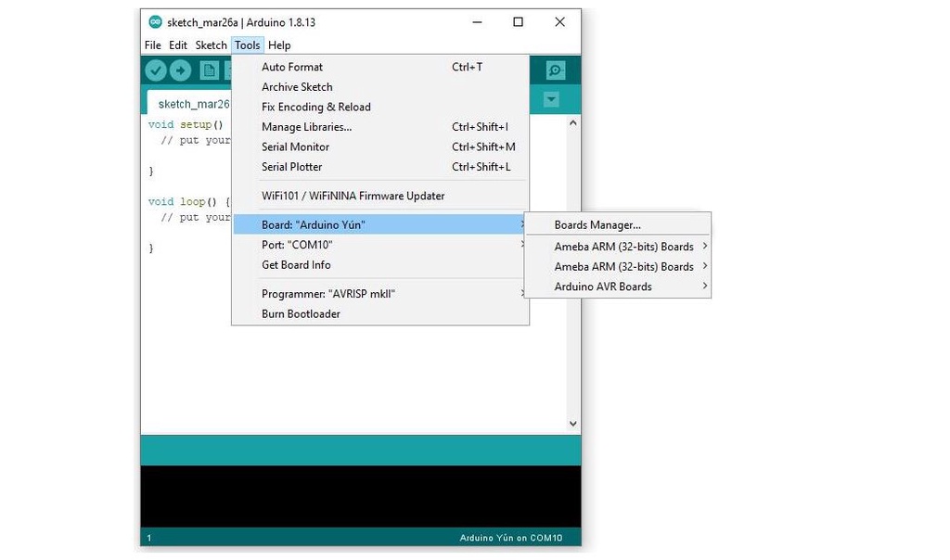Open the Sketch menu in menu bar
The width and height of the screenshot is (950, 560).
[x=211, y=45]
